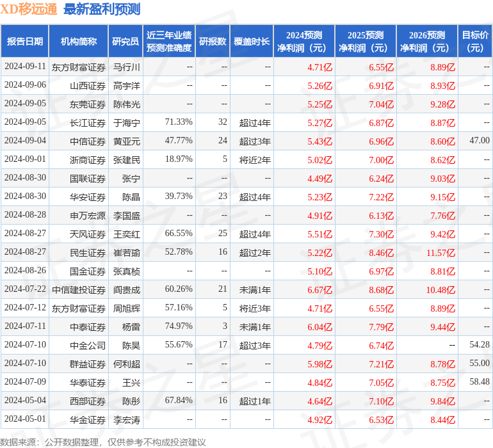Image resolution: width=493 pixels, height=448 pixels.
Task: Click the 2024预测净利润 column header
Action: (304, 41)
